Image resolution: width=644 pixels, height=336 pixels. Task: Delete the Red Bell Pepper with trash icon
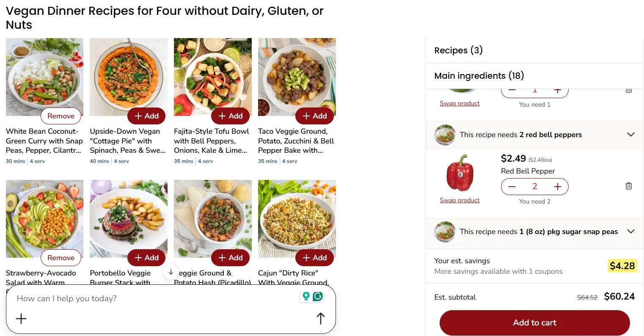[628, 186]
